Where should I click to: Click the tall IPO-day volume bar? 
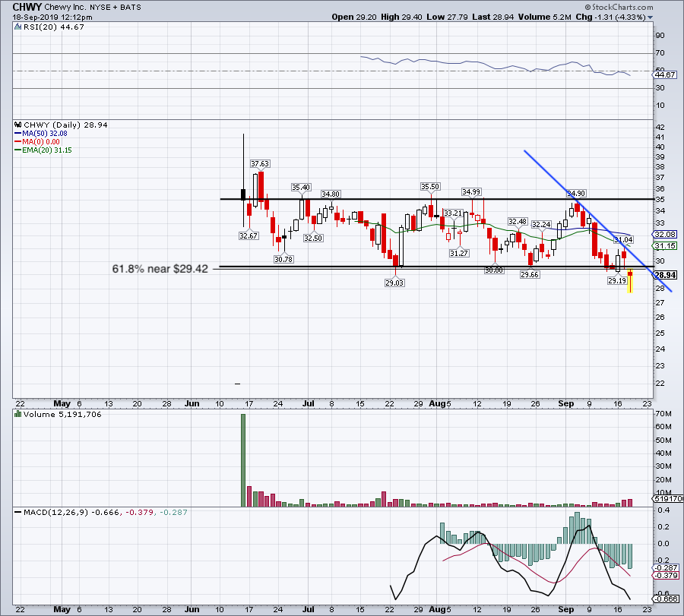[243, 460]
